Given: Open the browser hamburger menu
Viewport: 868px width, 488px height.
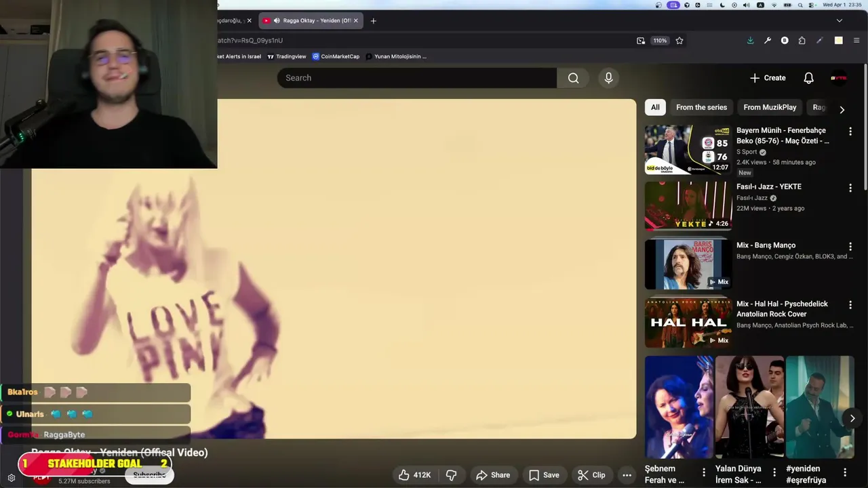Looking at the screenshot, I should (x=856, y=41).
